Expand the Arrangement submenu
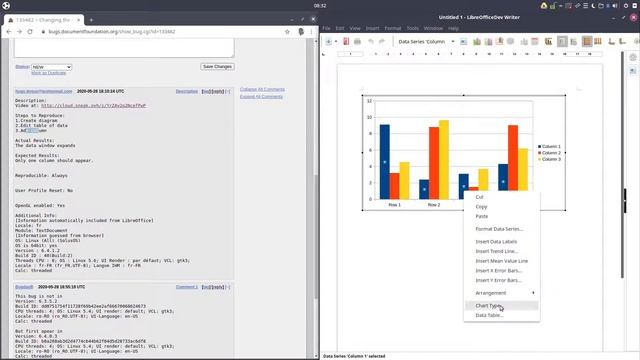Image resolution: width=640 pixels, height=360 pixels. (x=502, y=293)
